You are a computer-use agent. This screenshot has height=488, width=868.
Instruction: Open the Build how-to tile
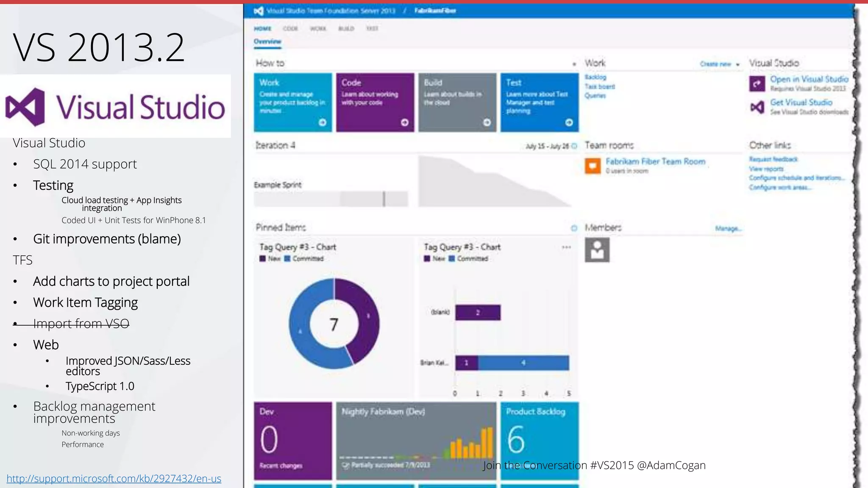coord(457,103)
